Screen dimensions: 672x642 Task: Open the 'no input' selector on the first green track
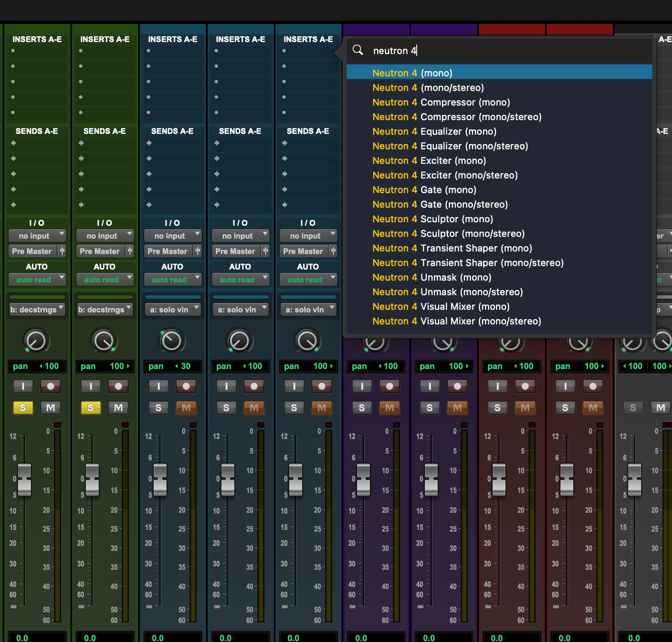[x=37, y=236]
